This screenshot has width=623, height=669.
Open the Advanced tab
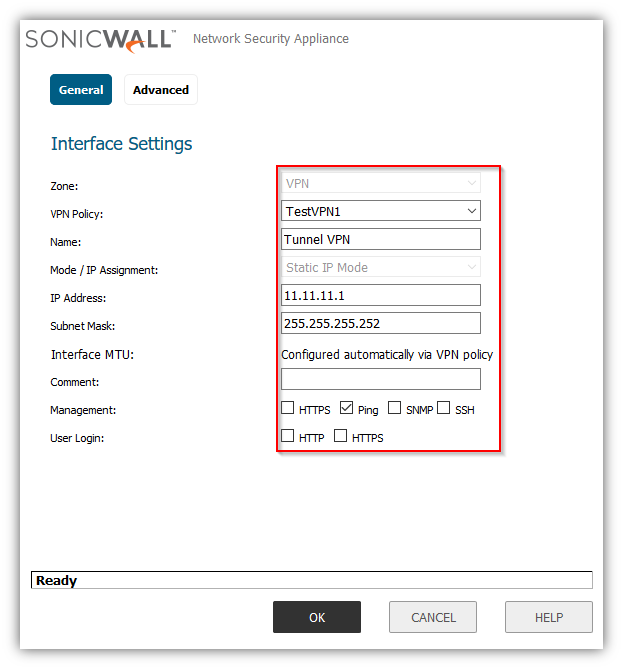click(161, 90)
